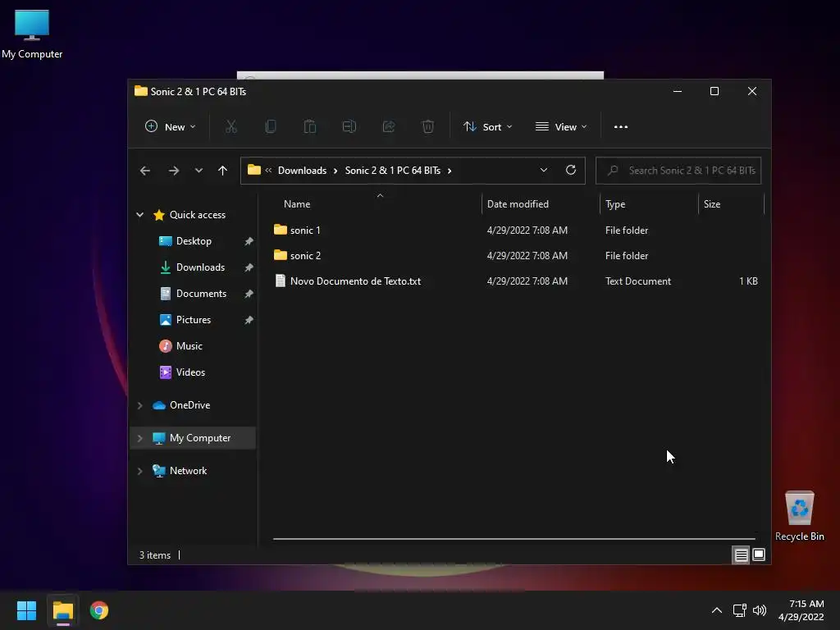Image resolution: width=840 pixels, height=630 pixels.
Task: Click the Cut scissors icon
Action: tap(231, 127)
